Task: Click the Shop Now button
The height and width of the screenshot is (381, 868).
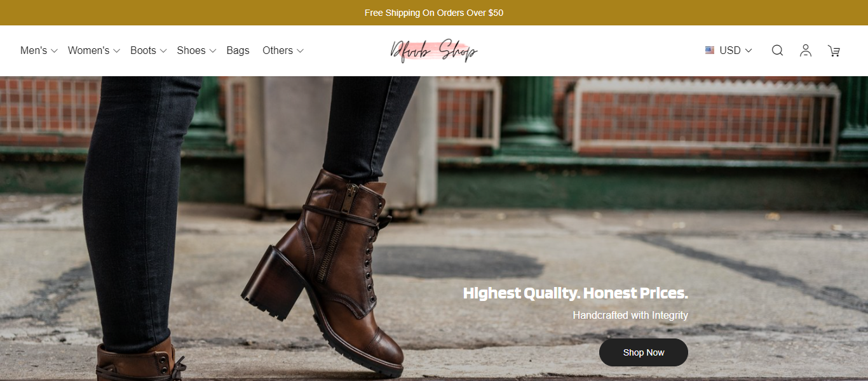Action: point(644,352)
